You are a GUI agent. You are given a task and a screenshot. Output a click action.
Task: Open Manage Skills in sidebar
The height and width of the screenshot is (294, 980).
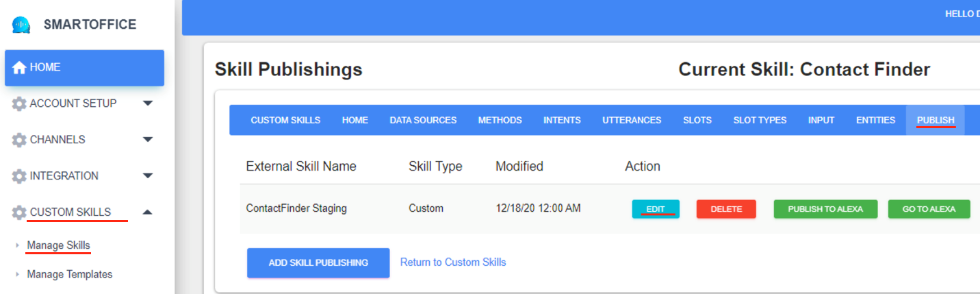(58, 245)
